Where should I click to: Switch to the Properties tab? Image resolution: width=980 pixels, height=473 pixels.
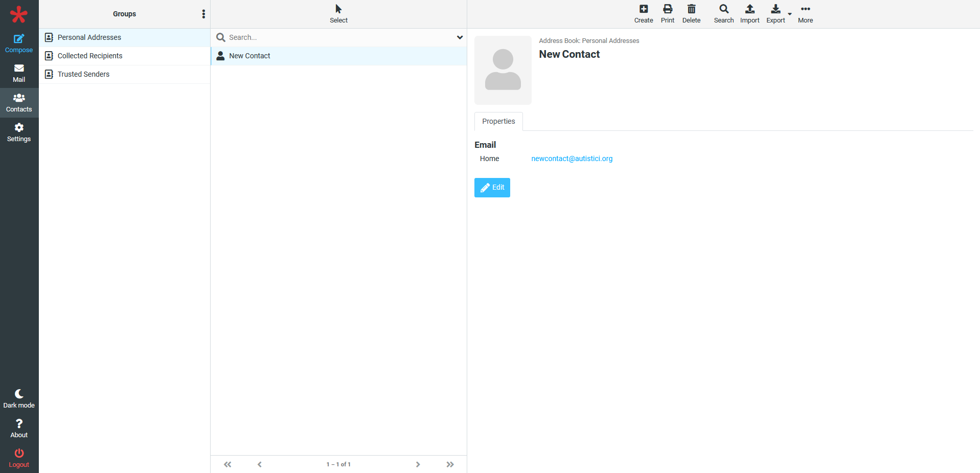pos(498,121)
